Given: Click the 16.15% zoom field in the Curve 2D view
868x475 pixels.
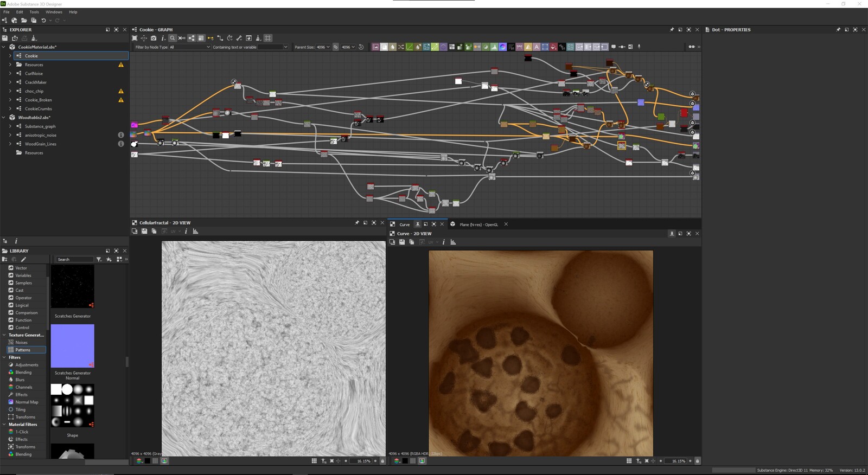Looking at the screenshot, I should point(675,461).
